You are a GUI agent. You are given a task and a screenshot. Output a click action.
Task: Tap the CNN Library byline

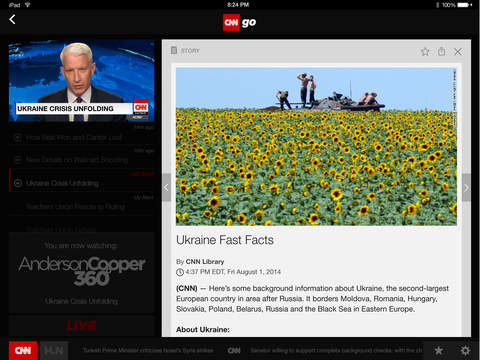(x=205, y=262)
